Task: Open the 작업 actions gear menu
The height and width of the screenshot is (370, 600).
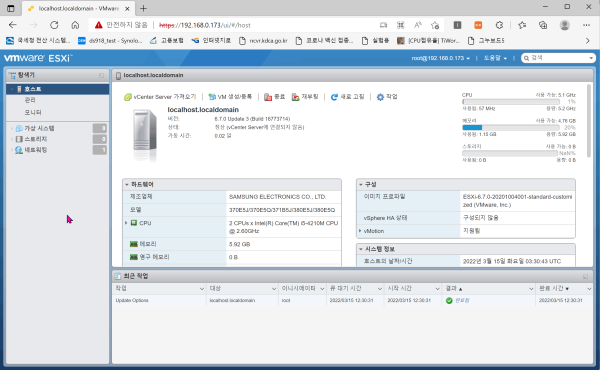Action: point(387,97)
